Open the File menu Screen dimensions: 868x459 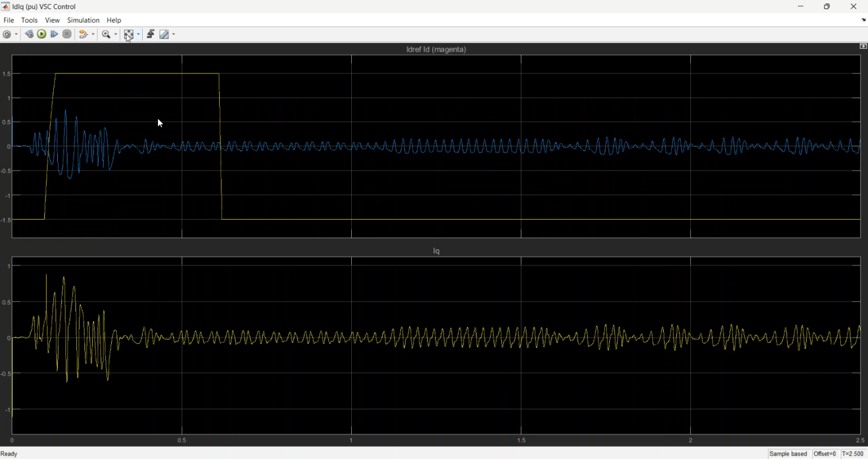click(x=9, y=20)
